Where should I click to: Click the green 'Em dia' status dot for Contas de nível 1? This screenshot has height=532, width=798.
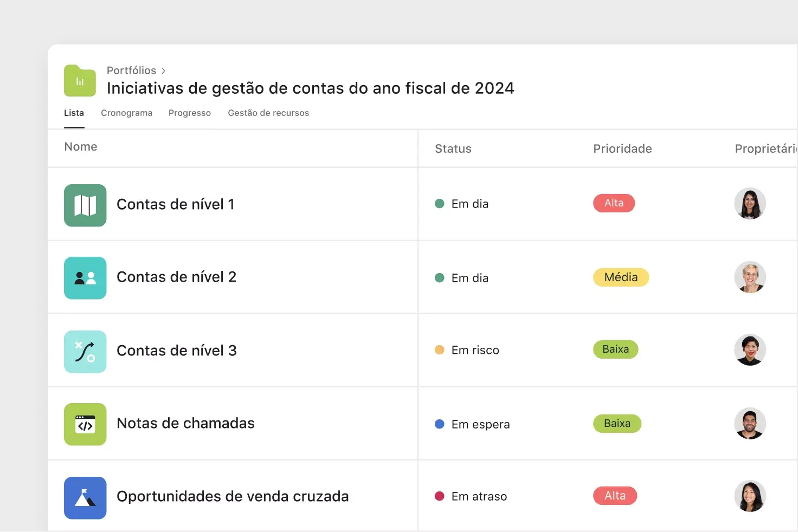pos(440,203)
